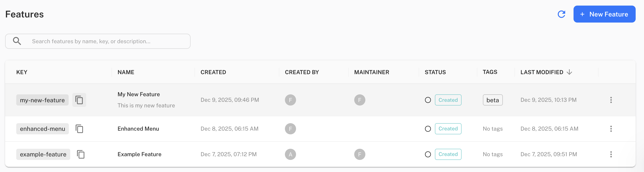This screenshot has width=644, height=172.
Task: Open the Example Feature row actions menu
Action: coord(611,154)
